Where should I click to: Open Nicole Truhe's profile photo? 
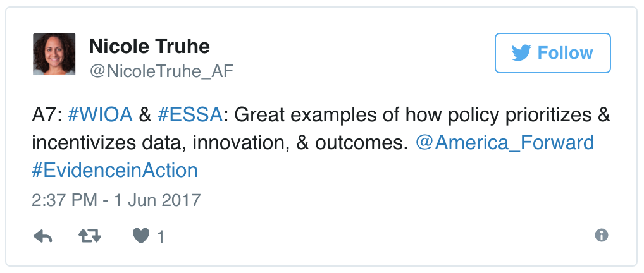54,54
